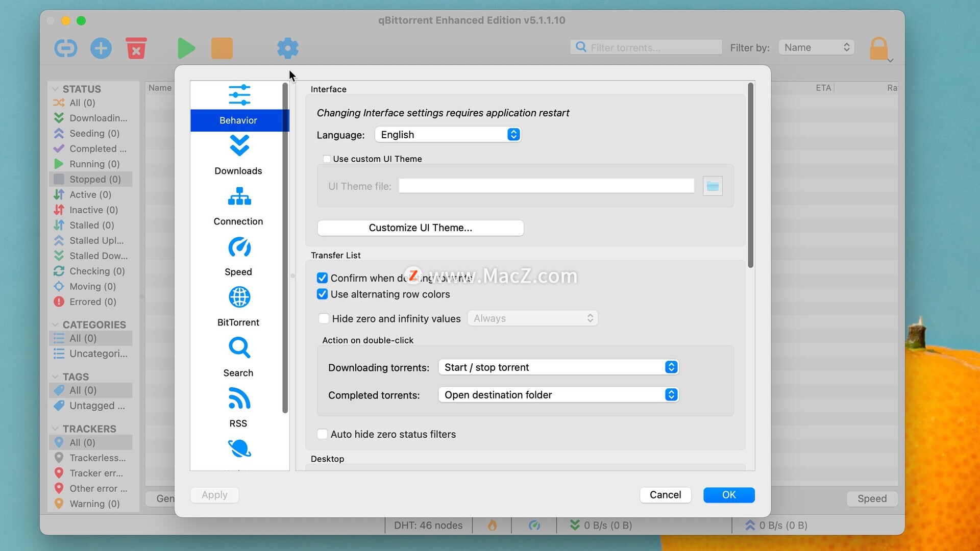Click the OK button
This screenshot has height=551, width=980.
[x=729, y=495]
